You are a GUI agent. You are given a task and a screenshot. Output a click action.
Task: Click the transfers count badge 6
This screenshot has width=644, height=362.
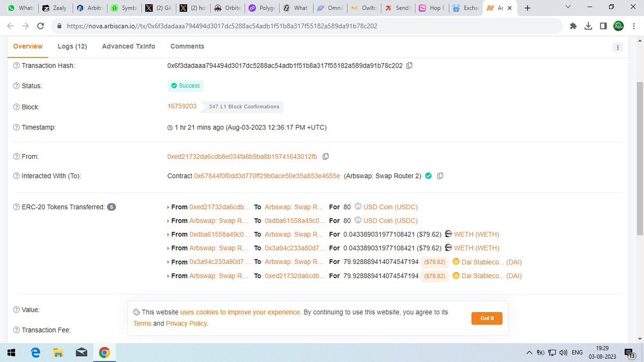tap(112, 207)
